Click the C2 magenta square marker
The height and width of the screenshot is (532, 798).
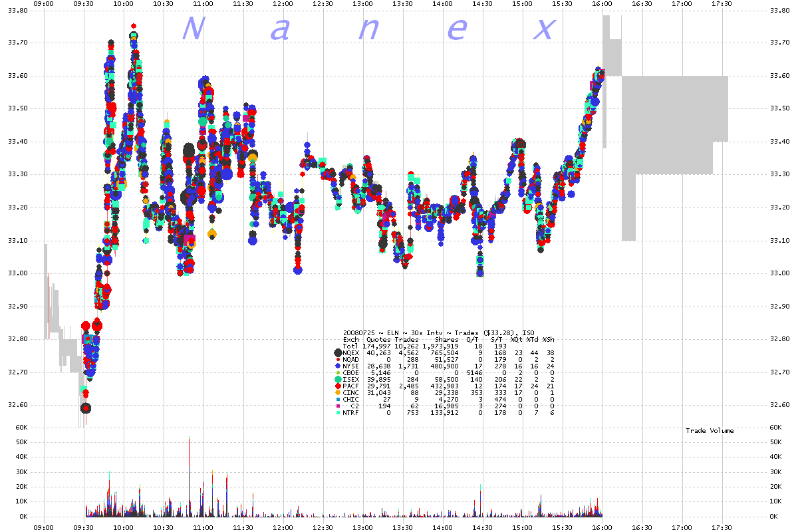[x=338, y=406]
